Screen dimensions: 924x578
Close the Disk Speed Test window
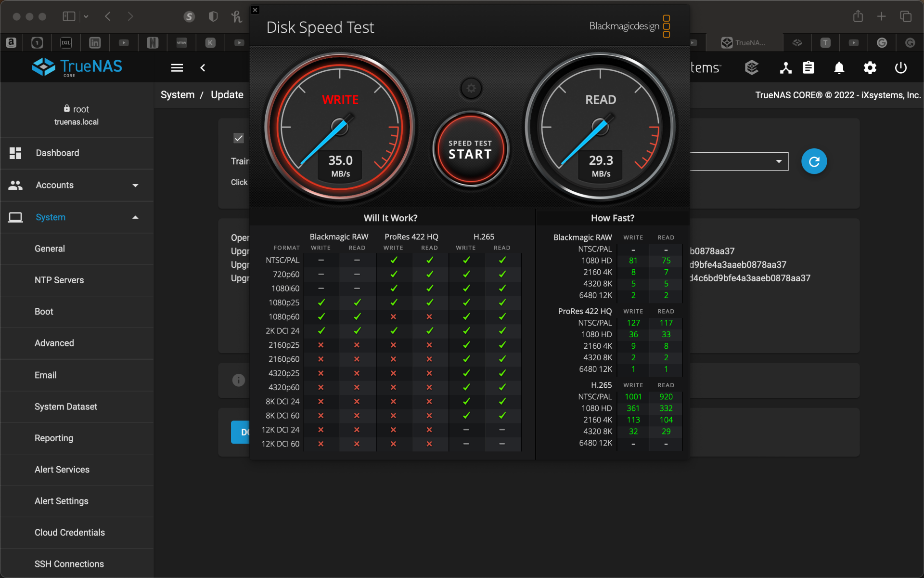[x=255, y=10]
